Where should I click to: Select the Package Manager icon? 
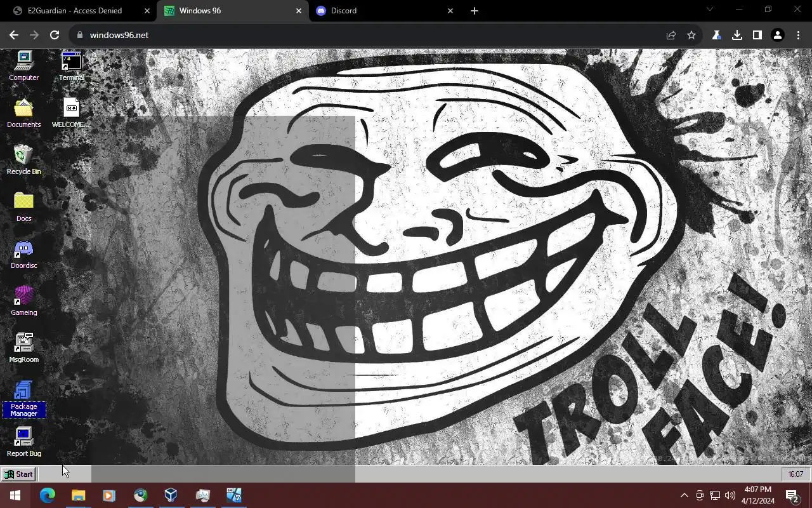(23, 399)
